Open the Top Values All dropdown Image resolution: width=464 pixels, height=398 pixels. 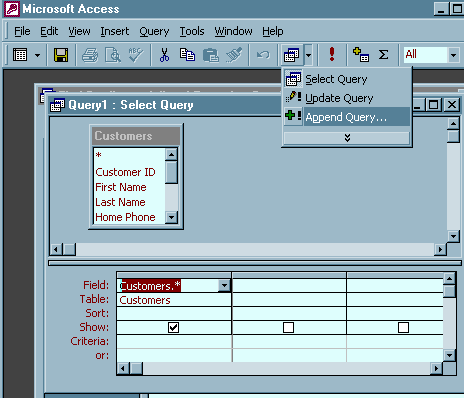click(453, 55)
